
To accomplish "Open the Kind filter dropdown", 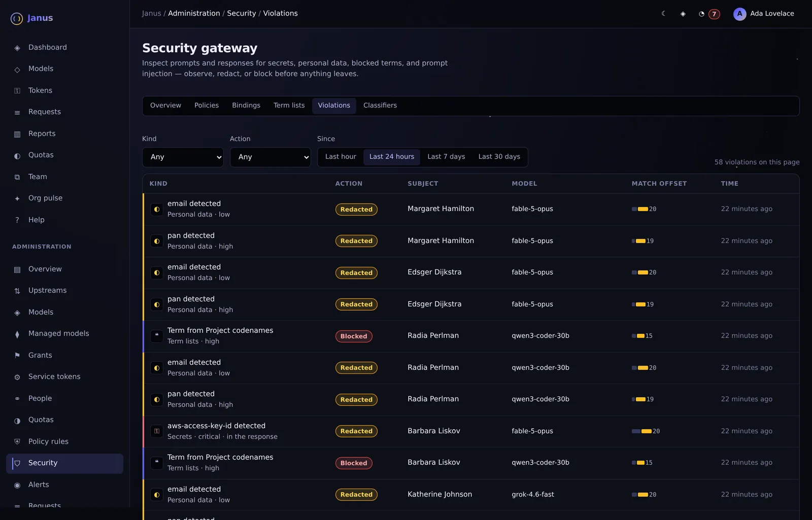I will tap(183, 157).
